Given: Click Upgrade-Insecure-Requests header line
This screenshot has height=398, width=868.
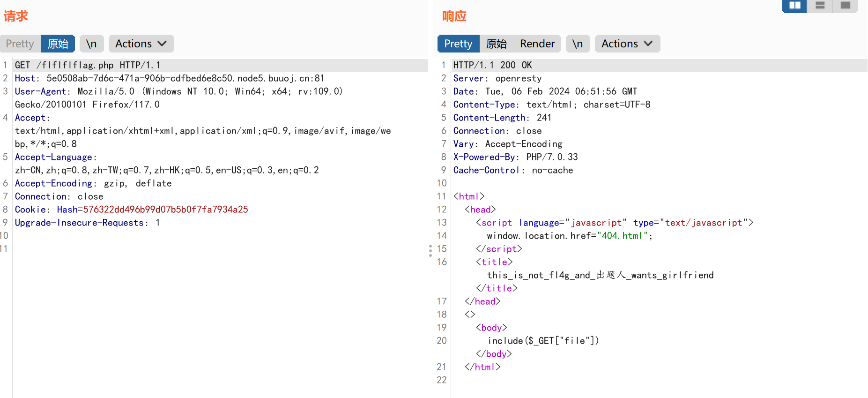Looking at the screenshot, I should click(88, 223).
